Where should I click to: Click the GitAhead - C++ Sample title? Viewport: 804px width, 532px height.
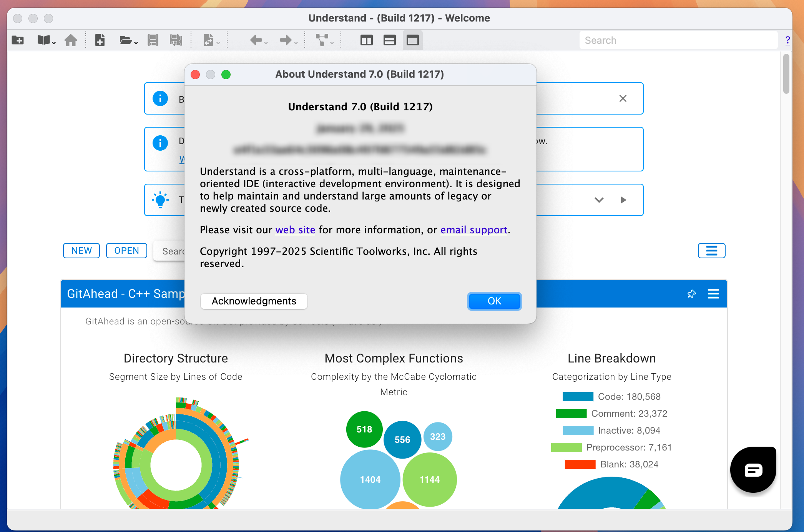coord(126,294)
